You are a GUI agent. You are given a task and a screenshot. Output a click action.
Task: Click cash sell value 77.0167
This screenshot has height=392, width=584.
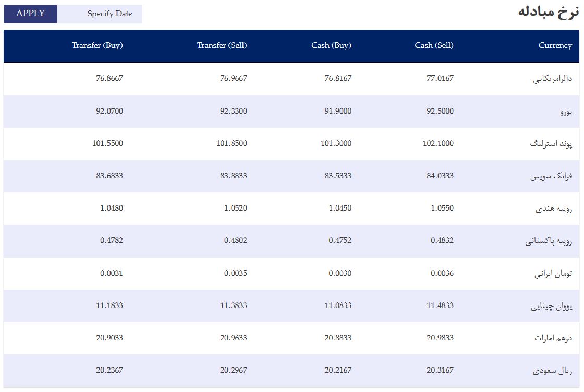440,78
